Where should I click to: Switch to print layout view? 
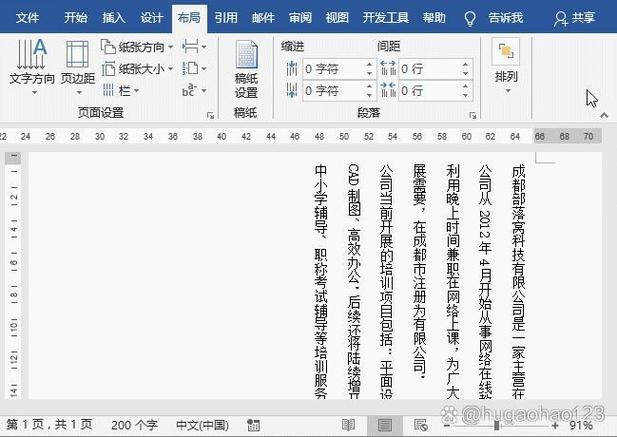click(384, 425)
